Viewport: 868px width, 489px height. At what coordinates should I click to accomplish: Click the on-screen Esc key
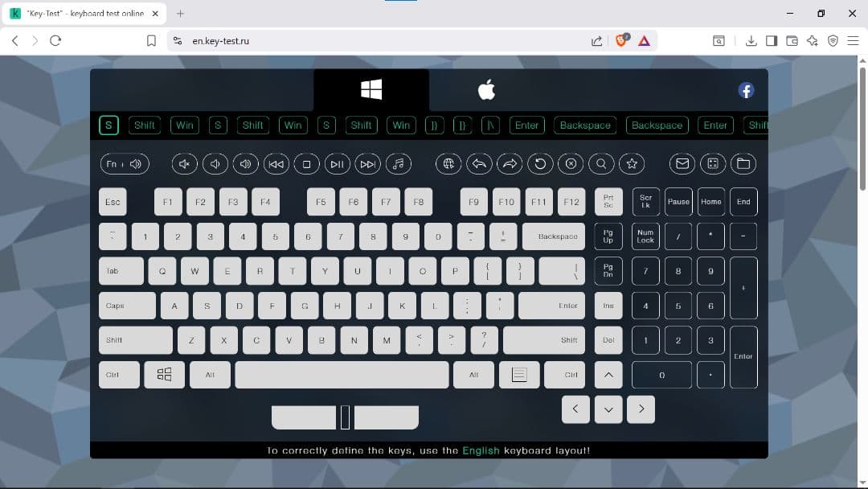(x=113, y=202)
